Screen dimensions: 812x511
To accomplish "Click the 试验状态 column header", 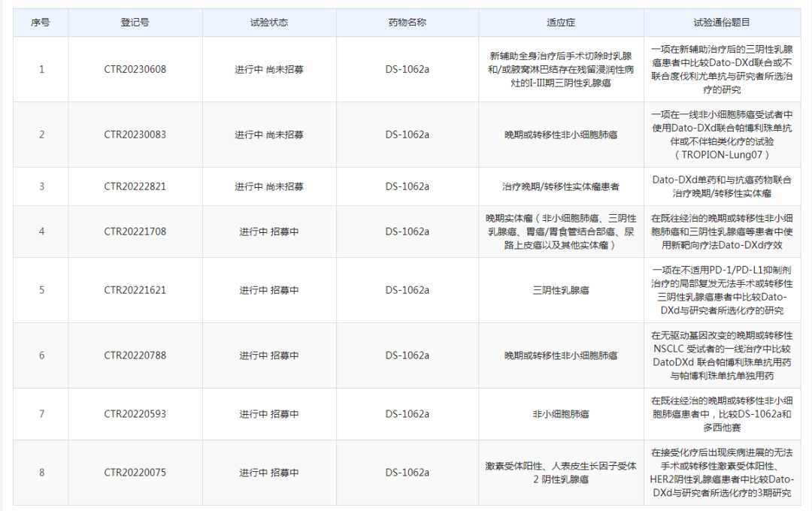I will [x=269, y=23].
